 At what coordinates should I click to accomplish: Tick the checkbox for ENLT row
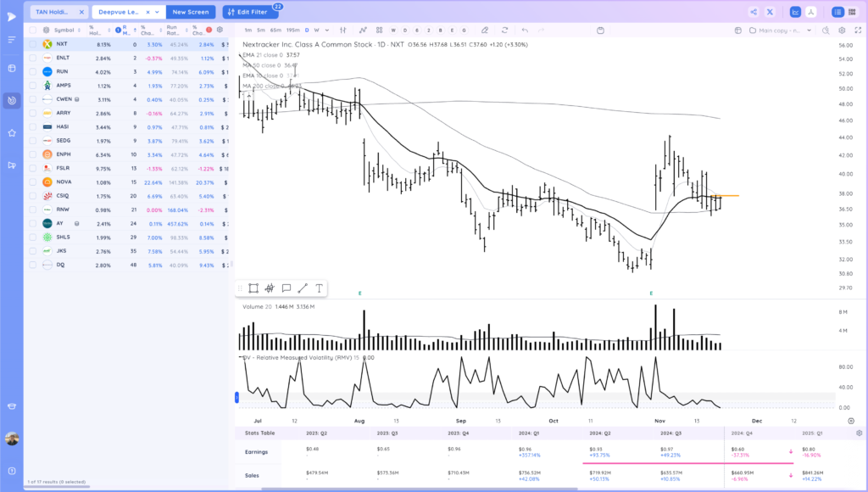(33, 58)
